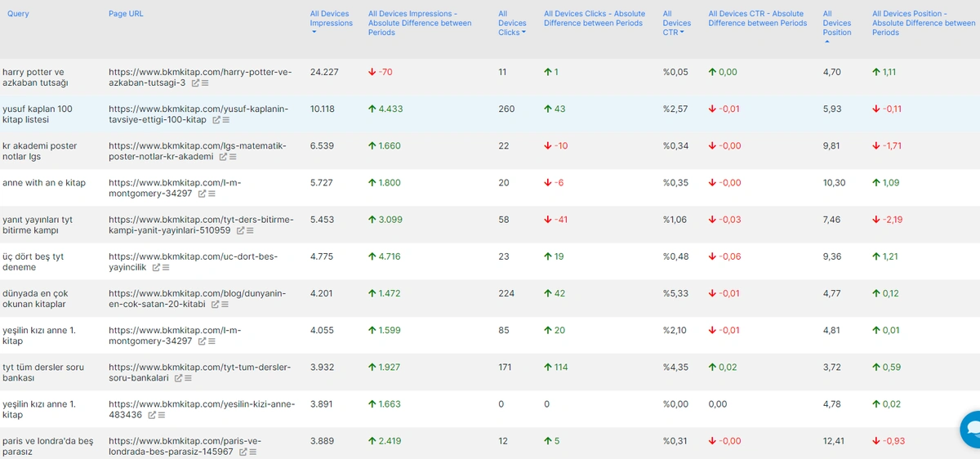This screenshot has height=459, width=980.
Task: Open the chat bubble widget
Action: (x=970, y=427)
